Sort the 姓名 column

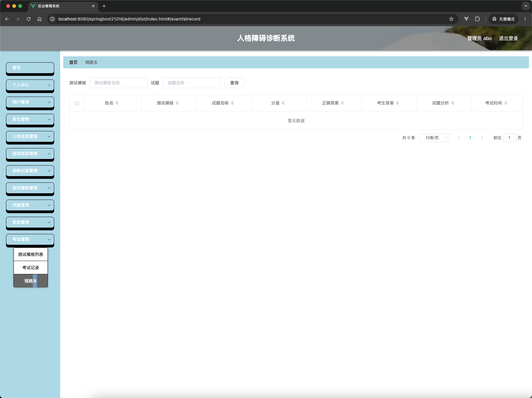click(x=117, y=103)
